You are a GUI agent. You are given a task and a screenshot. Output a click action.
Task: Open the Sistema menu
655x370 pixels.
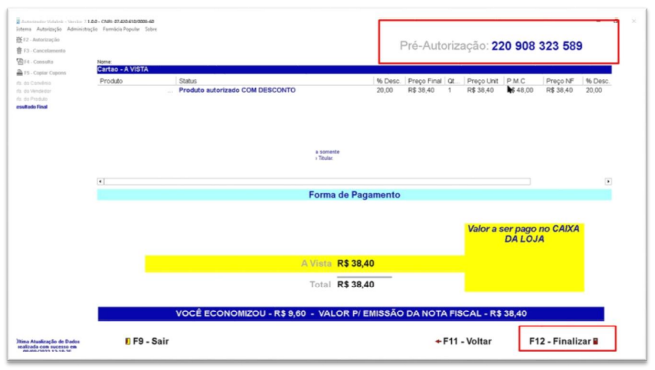[x=23, y=29]
